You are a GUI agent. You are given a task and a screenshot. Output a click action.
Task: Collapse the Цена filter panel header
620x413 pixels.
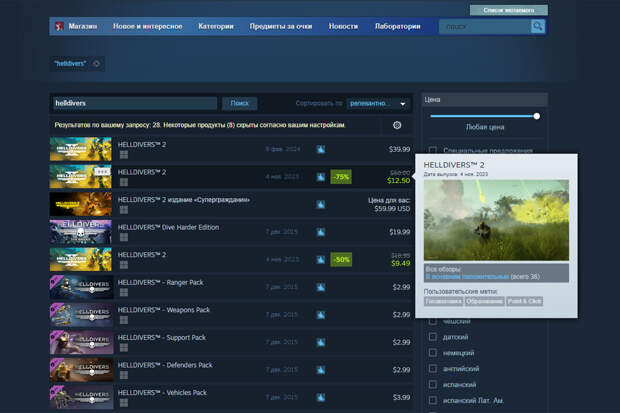coord(485,100)
